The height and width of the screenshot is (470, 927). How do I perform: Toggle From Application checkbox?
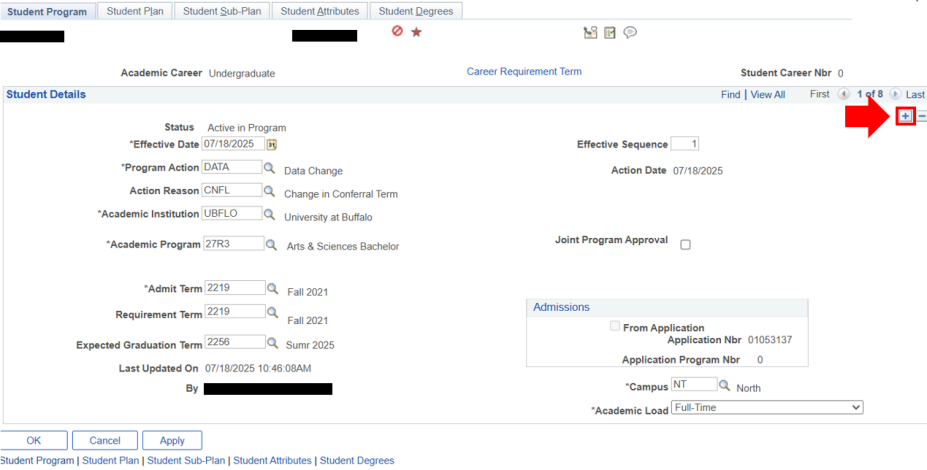click(x=615, y=326)
